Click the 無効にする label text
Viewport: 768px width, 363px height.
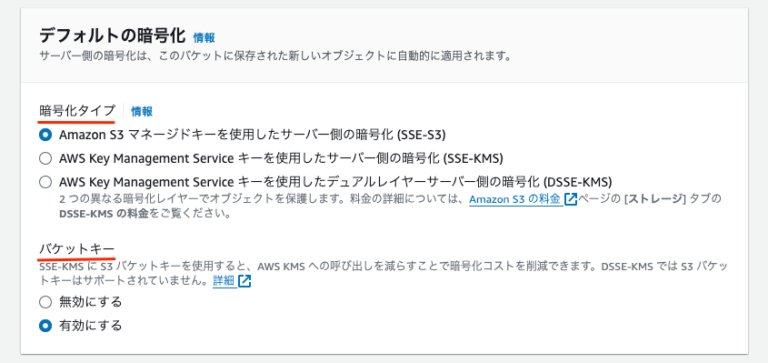[90, 302]
